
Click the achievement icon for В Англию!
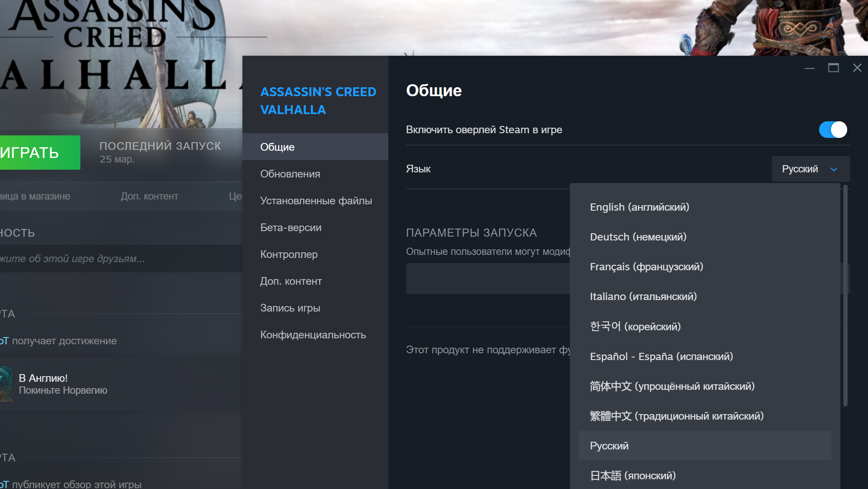pos(6,383)
